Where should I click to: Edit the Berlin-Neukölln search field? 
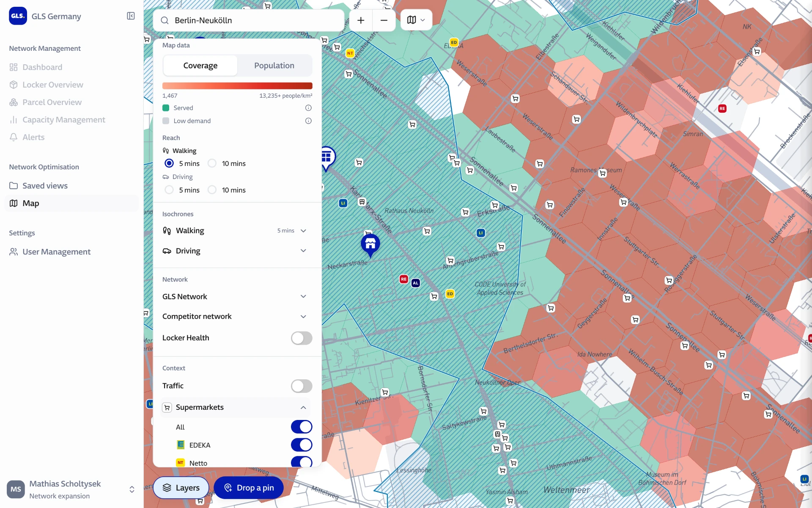[248, 20]
